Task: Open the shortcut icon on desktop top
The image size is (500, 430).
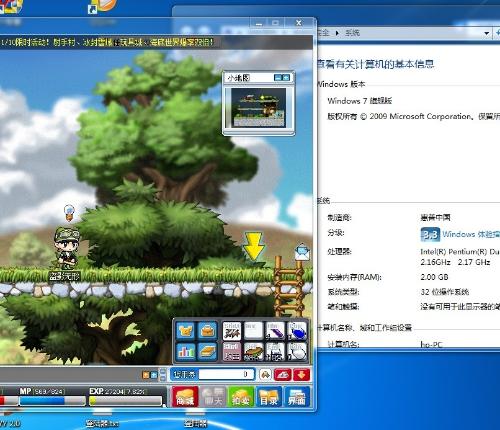Action: click(103, 7)
